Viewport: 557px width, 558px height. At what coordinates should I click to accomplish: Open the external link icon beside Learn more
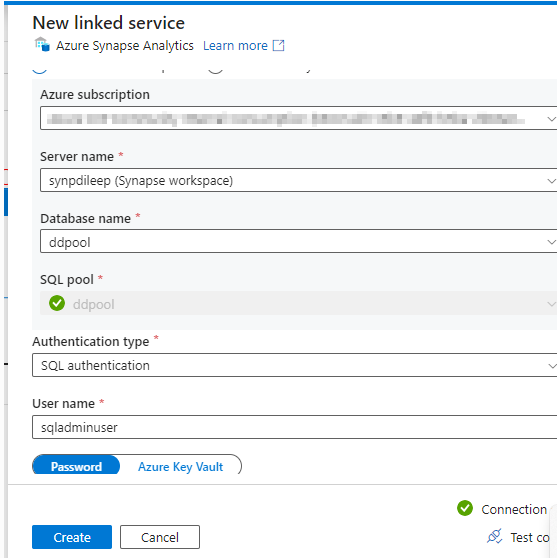[278, 46]
